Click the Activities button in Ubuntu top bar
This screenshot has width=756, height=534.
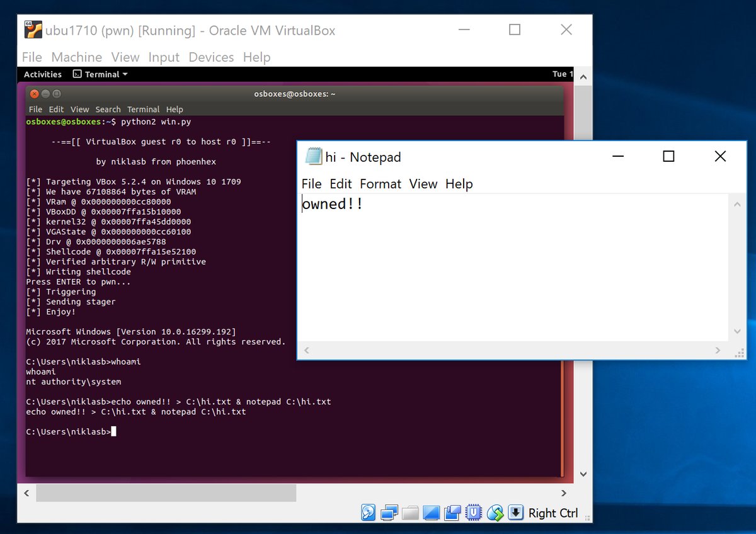(x=42, y=74)
